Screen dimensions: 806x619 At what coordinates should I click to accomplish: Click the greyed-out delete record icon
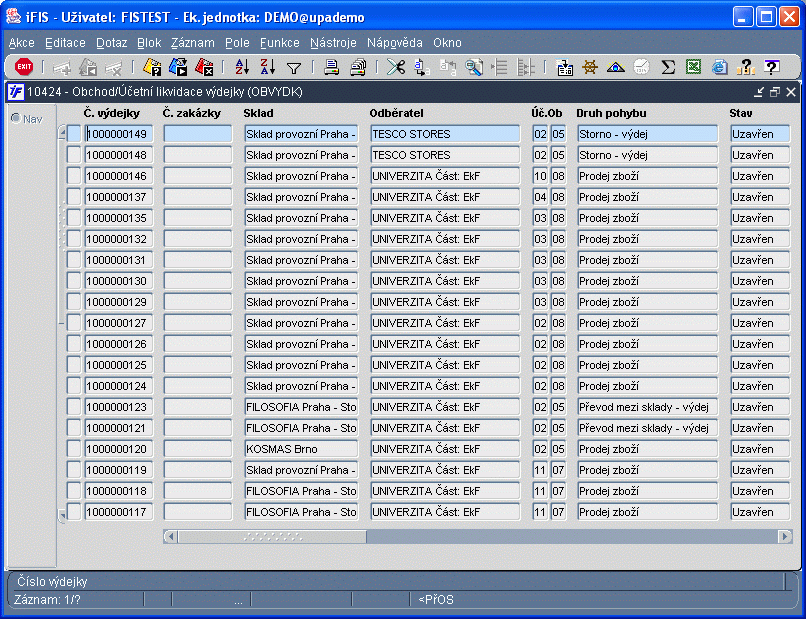click(x=114, y=67)
